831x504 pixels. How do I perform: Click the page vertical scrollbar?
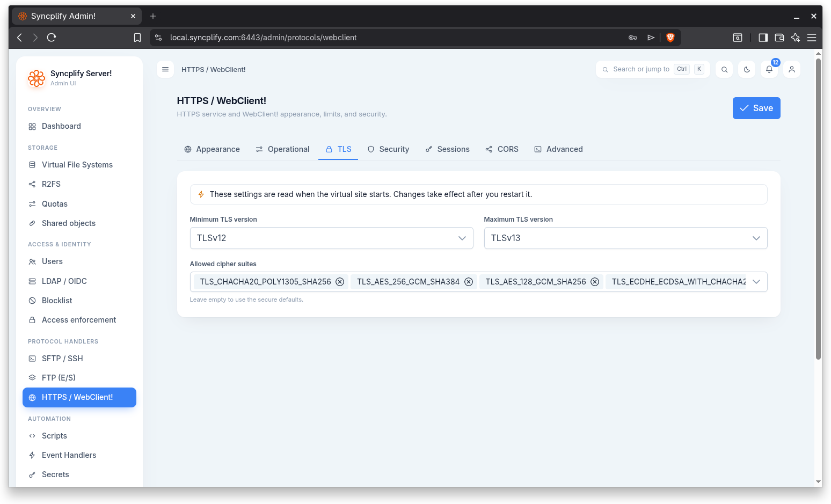tap(818, 209)
